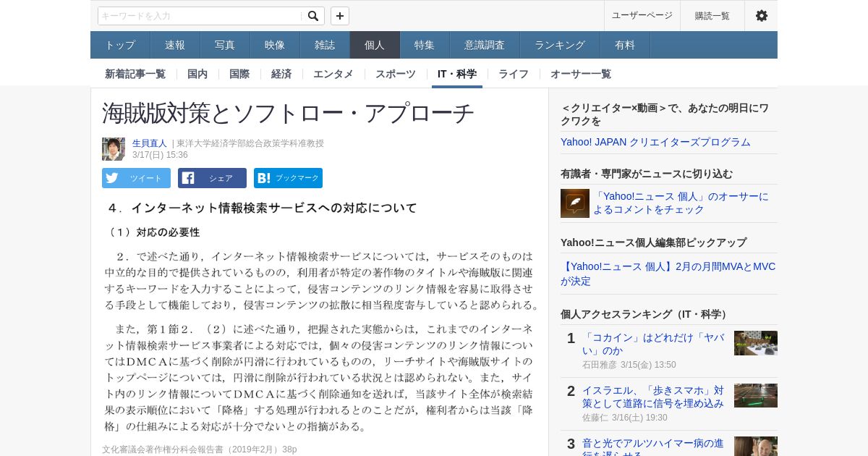Open 有料 tab

[625, 45]
